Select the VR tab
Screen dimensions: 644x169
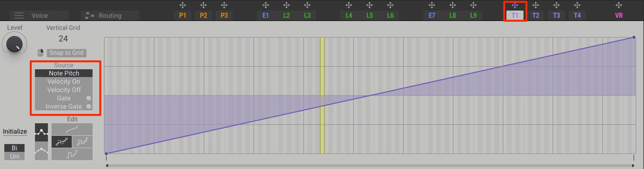[x=619, y=15]
